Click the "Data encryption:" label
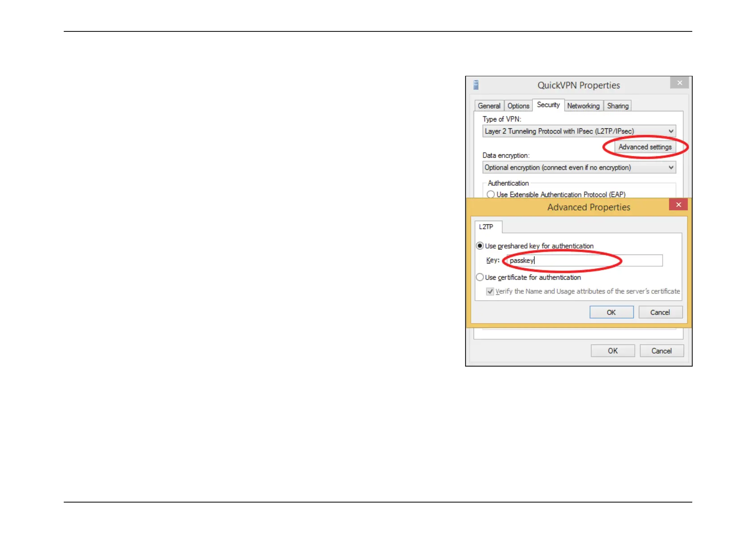 click(x=506, y=156)
